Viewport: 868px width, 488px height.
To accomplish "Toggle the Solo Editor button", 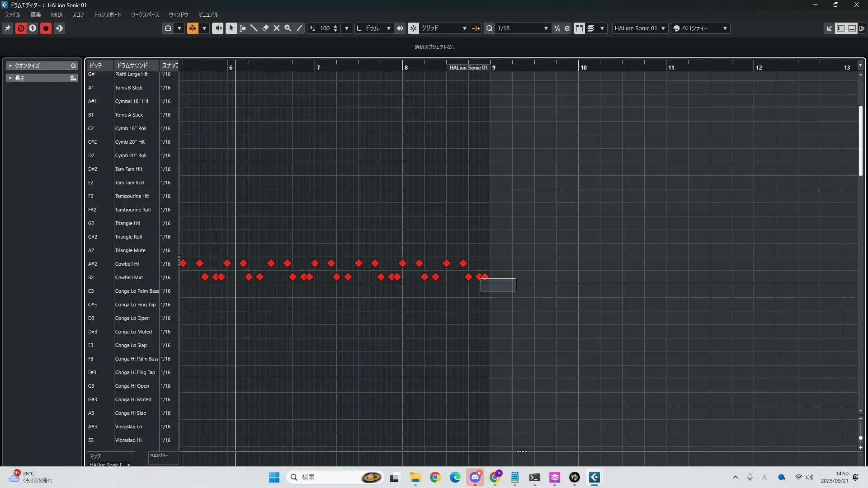I will coord(21,28).
